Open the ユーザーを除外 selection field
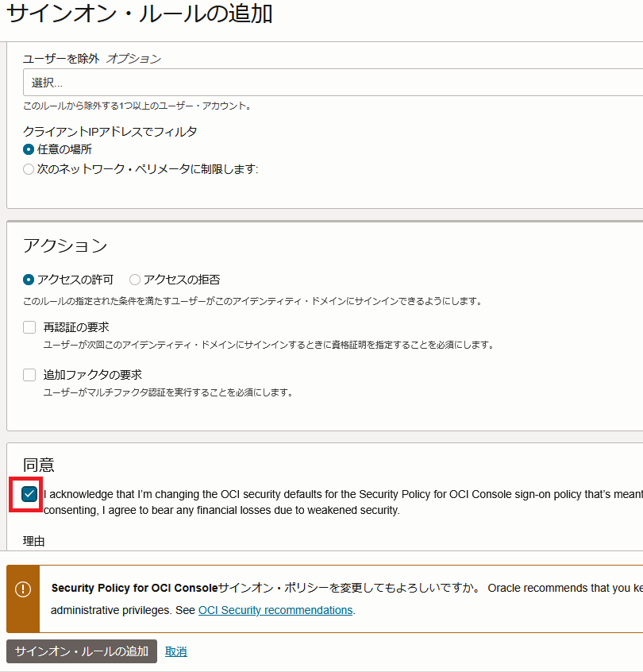 [333, 83]
